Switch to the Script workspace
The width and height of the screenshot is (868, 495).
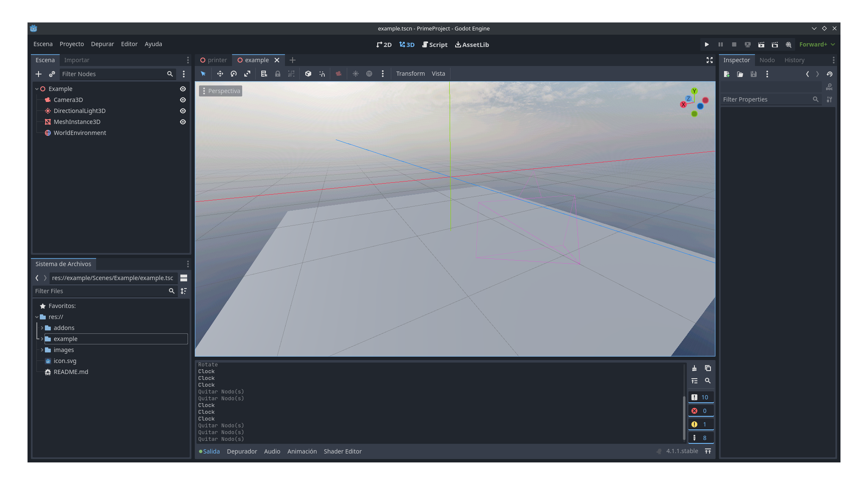point(435,44)
